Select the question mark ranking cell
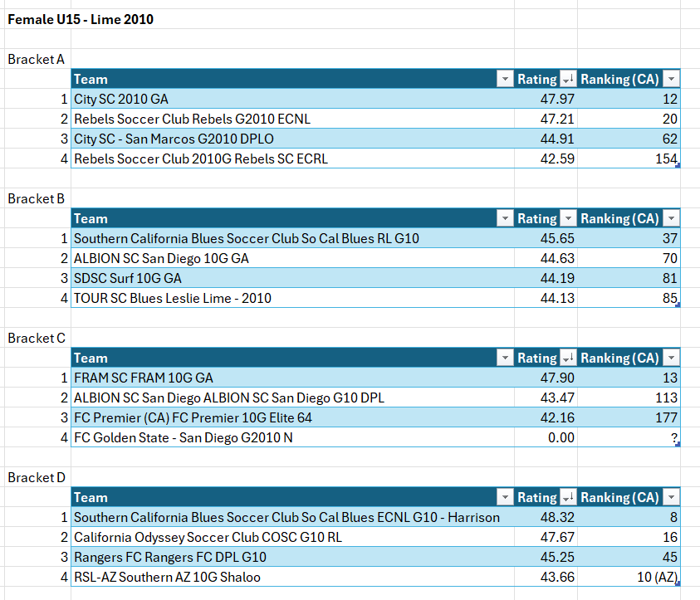 pyautogui.click(x=629, y=438)
